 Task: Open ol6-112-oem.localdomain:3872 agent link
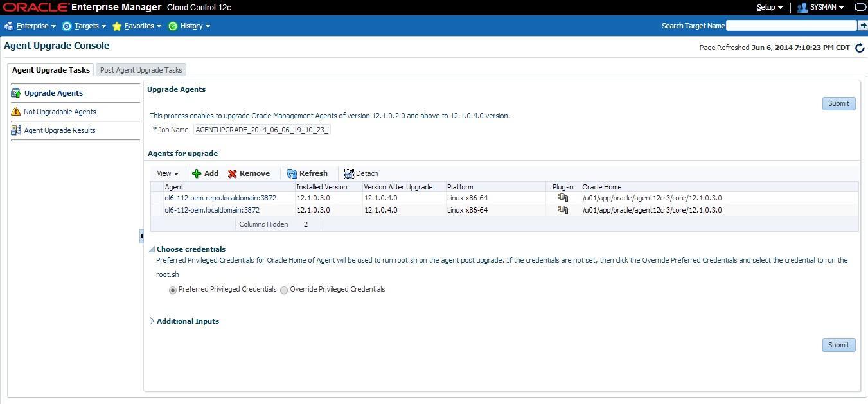point(212,210)
